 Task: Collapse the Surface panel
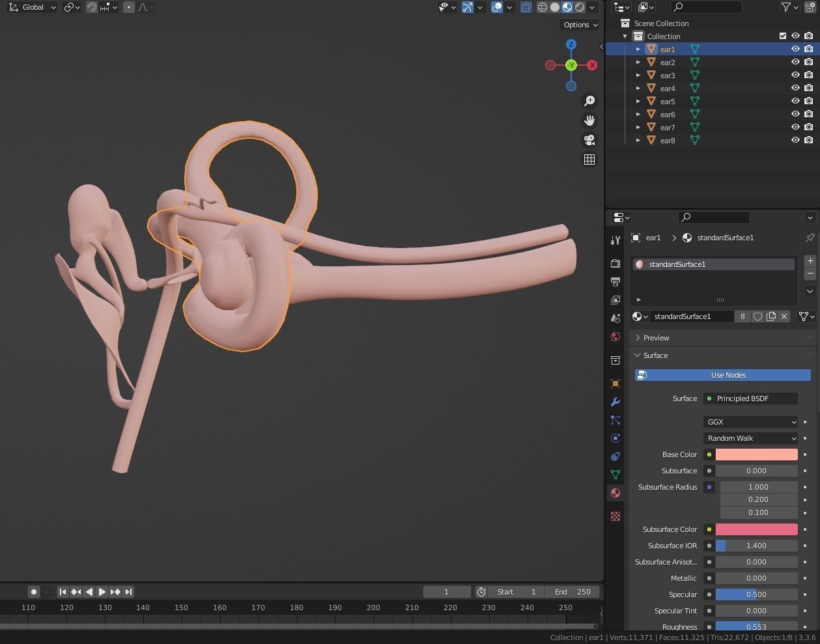[x=655, y=356]
